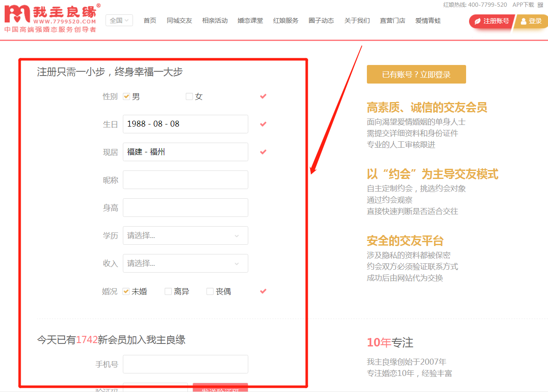Select the 丧偶 marital status checkbox
Screen dimensions: 548x392
(x=210, y=291)
